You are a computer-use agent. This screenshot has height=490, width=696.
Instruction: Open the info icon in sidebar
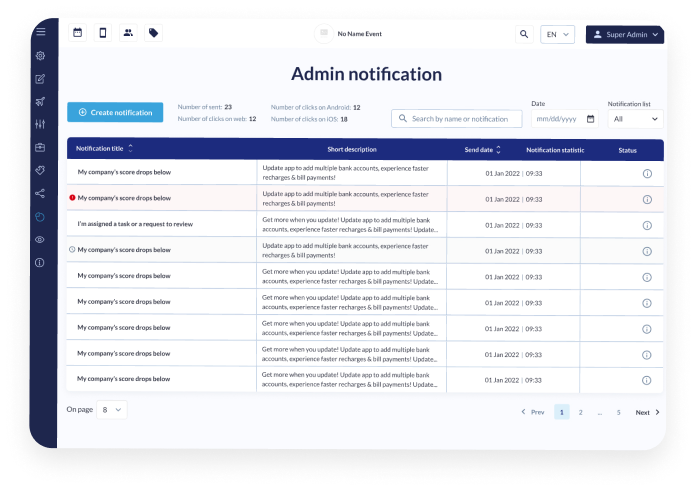coord(40,263)
